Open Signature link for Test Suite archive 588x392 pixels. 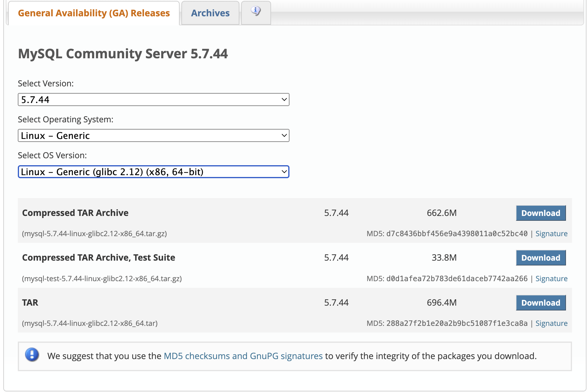[551, 279]
